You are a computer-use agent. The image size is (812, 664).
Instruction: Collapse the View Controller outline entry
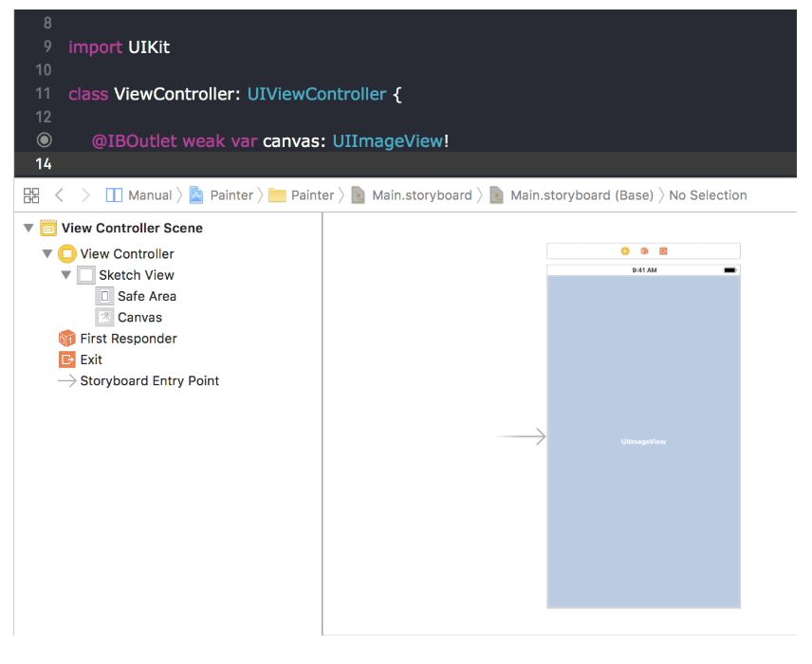point(46,253)
